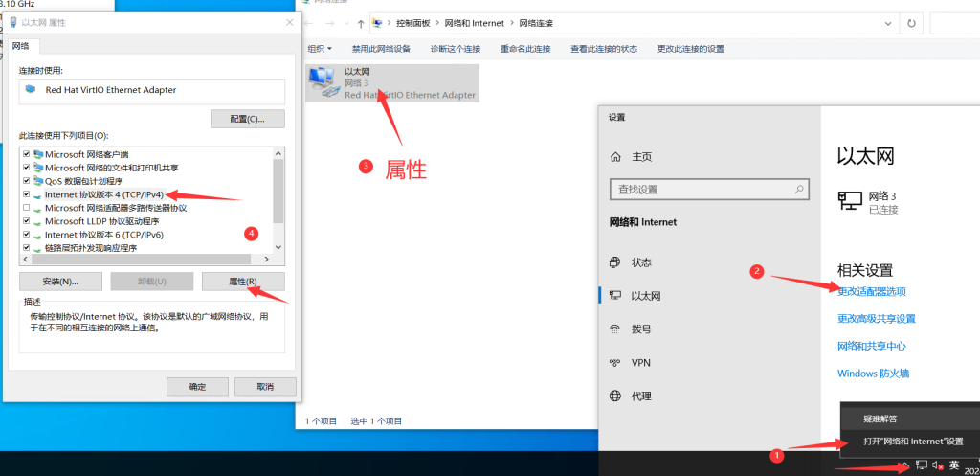Open the 组织 dropdown menu

click(x=320, y=49)
